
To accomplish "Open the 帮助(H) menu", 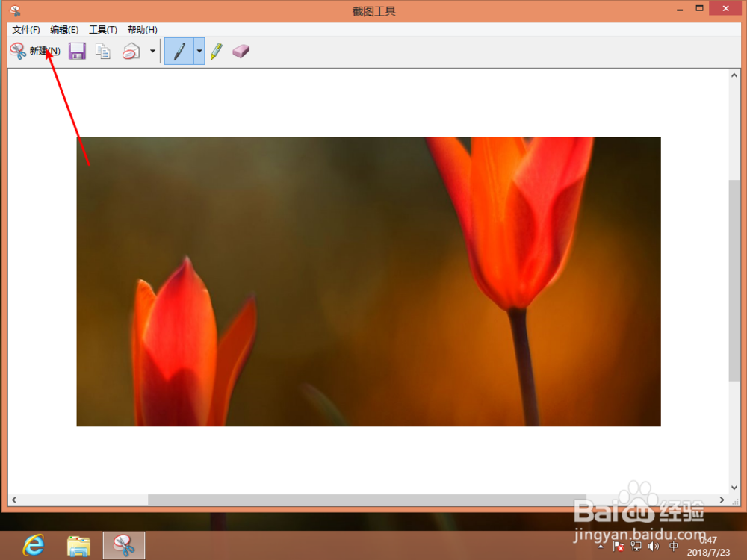I will tap(142, 30).
